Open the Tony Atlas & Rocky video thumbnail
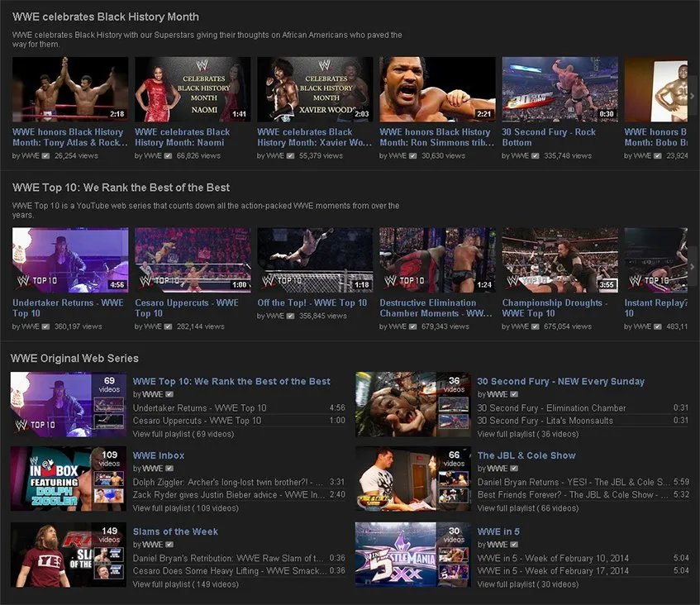 70,89
